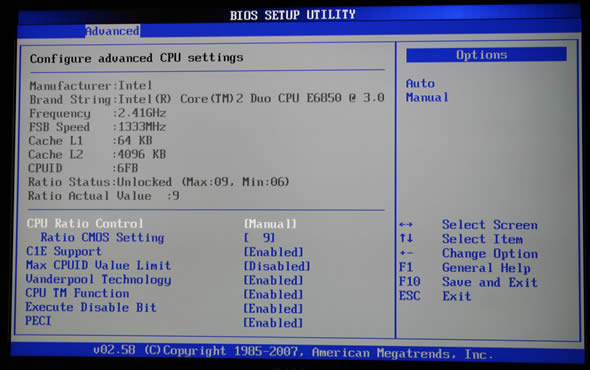Click Frequency 2.41GHz line
Image resolution: width=590 pixels, height=370 pixels.
[x=97, y=113]
